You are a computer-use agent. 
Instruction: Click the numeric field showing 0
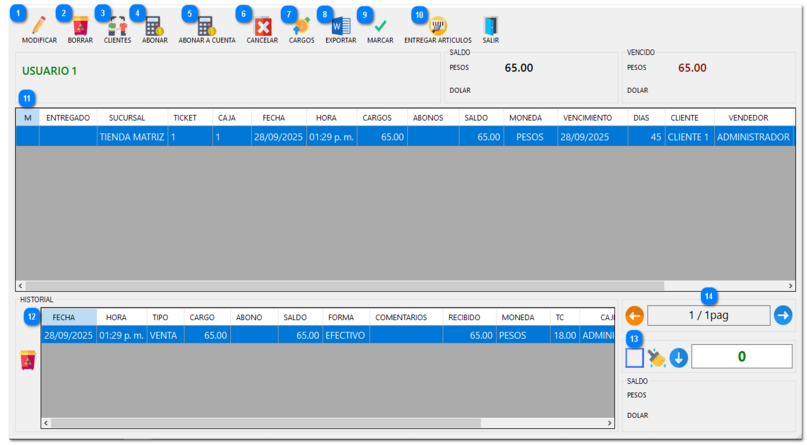click(741, 356)
